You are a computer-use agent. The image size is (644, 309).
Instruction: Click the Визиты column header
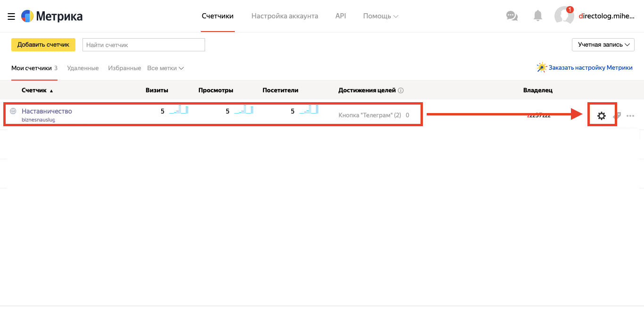click(157, 90)
